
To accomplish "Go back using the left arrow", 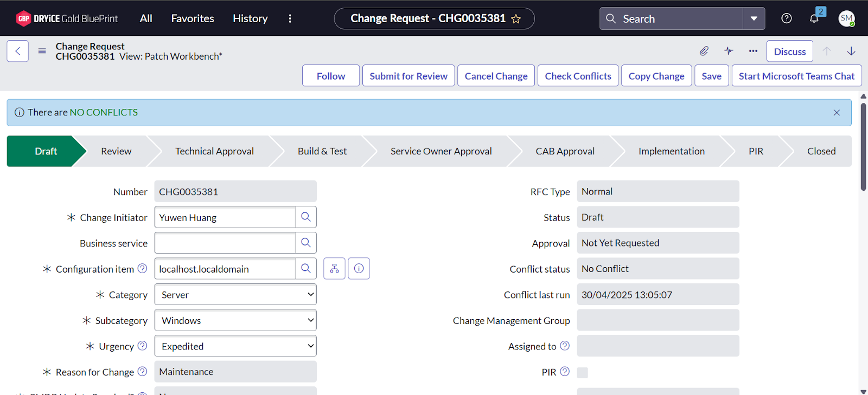I will tap(17, 51).
